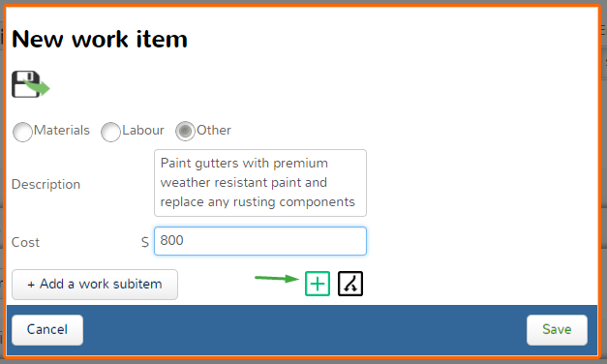This screenshot has height=364, width=607.
Task: Cancel the new work item dialog
Action: click(x=47, y=330)
